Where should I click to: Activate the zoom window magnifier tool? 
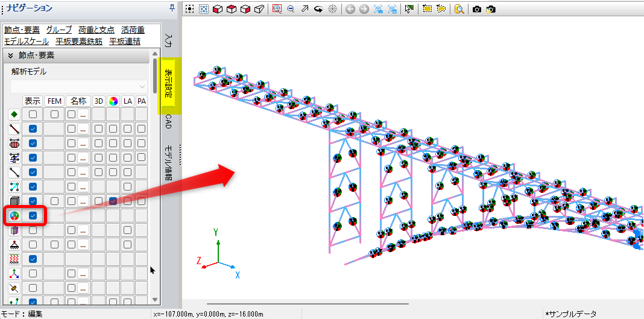tap(277, 8)
